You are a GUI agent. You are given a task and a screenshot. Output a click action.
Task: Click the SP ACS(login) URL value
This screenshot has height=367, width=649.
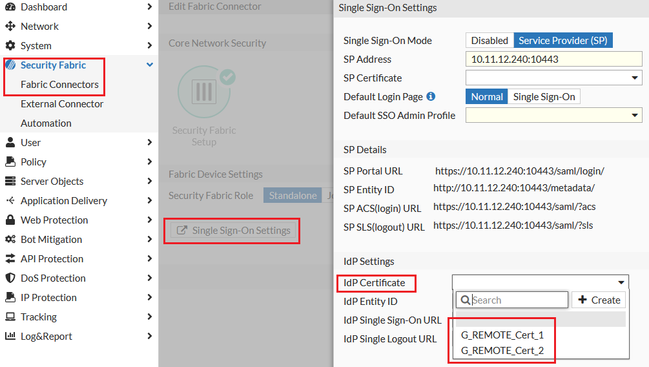click(514, 206)
